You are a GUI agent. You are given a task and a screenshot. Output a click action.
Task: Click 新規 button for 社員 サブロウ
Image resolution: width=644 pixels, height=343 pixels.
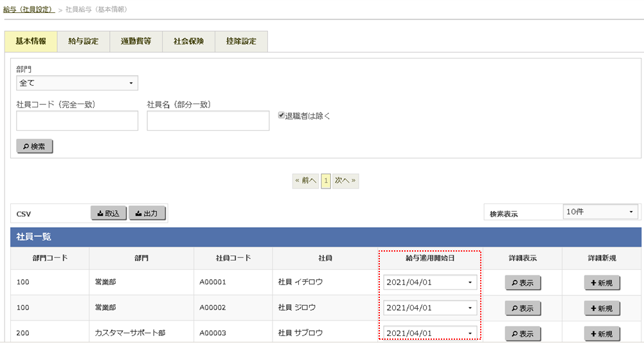click(x=602, y=333)
